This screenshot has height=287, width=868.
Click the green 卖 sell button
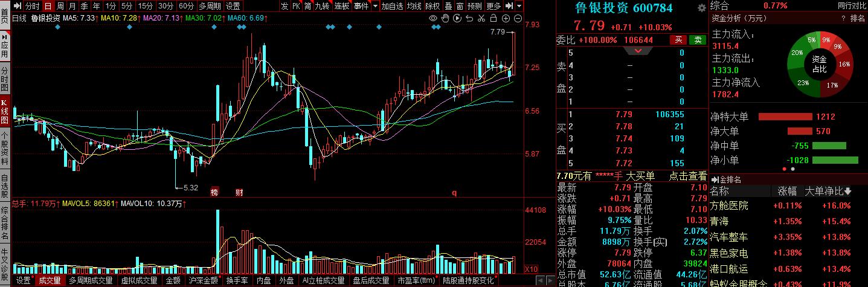(698, 40)
